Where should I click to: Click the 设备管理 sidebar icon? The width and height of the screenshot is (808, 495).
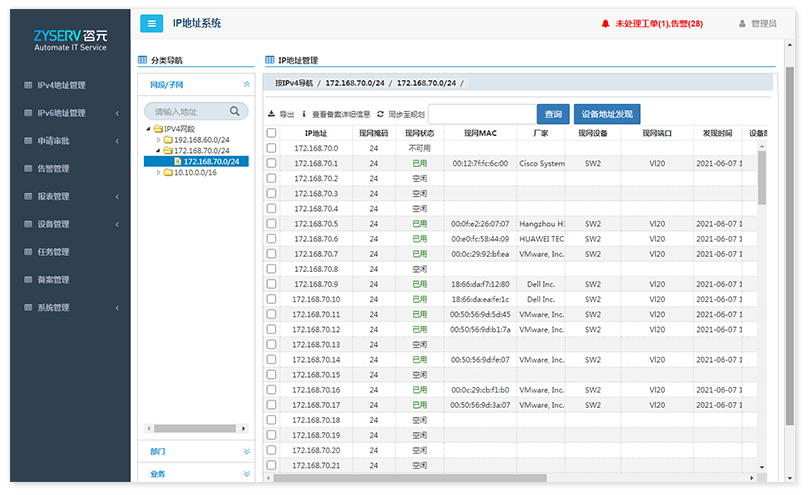[x=28, y=225]
